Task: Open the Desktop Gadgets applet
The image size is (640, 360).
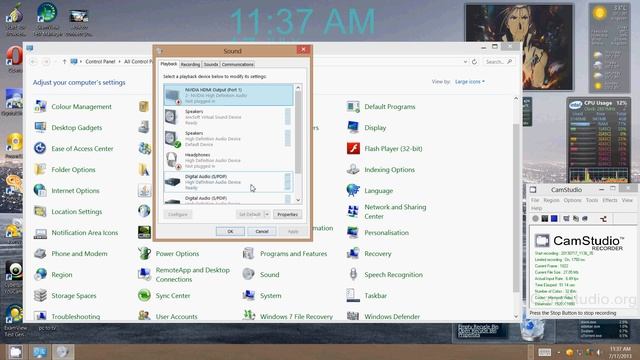Action: click(68, 128)
